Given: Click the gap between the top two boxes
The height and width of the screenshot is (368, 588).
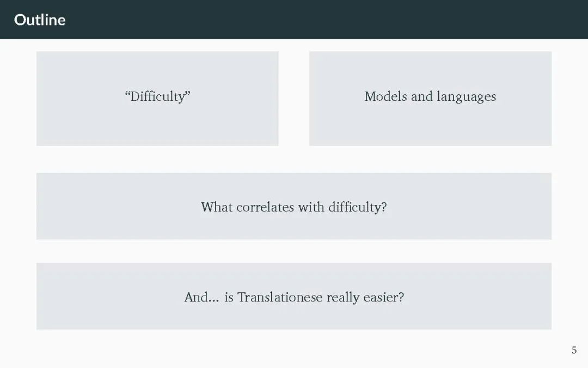Looking at the screenshot, I should tap(294, 98).
